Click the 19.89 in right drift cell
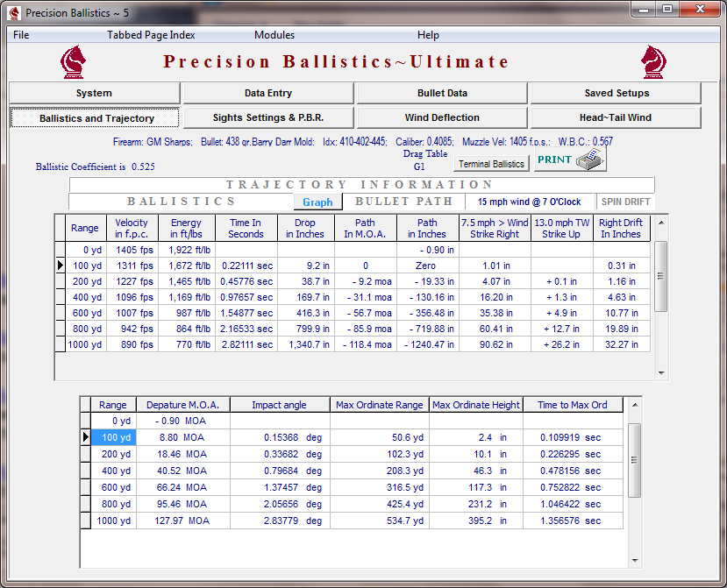This screenshot has height=588, width=727. (x=621, y=329)
